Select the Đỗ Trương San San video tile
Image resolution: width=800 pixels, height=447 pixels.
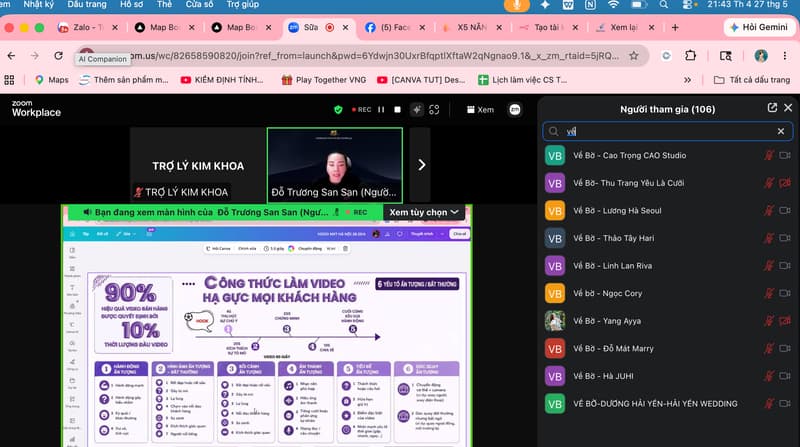335,165
